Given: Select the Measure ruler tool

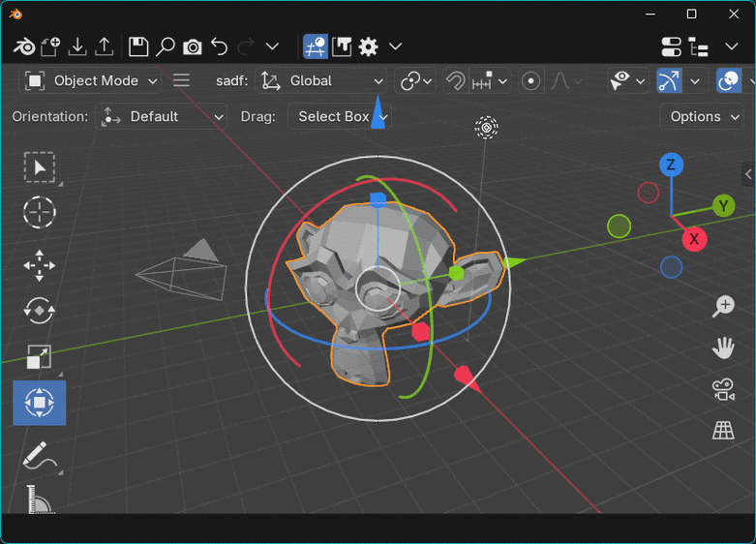Looking at the screenshot, I should click(40, 499).
